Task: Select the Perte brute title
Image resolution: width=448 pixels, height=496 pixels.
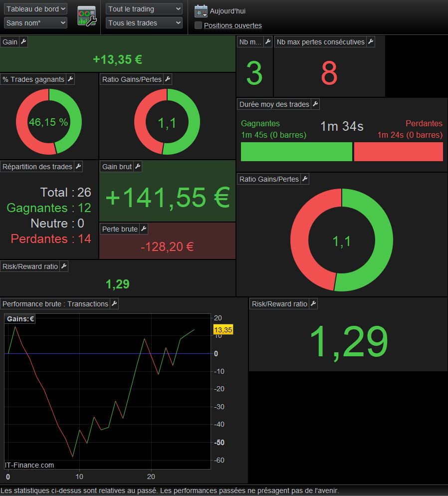Action: click(x=120, y=229)
